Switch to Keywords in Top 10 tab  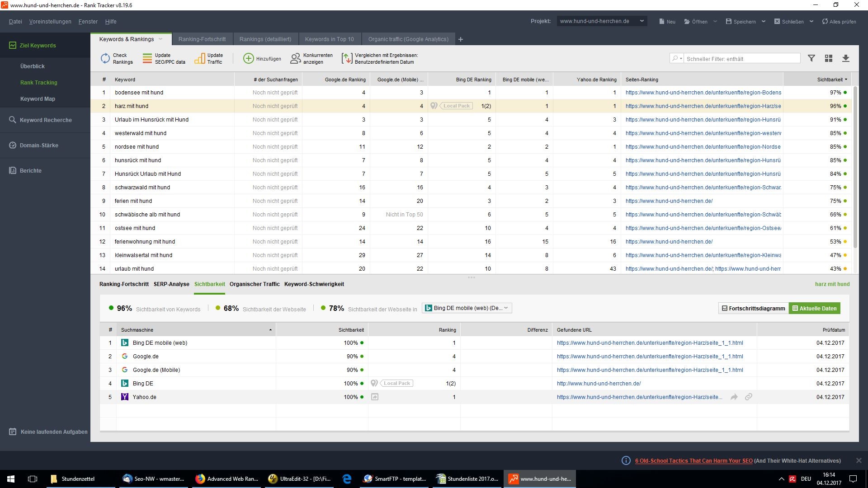click(330, 39)
